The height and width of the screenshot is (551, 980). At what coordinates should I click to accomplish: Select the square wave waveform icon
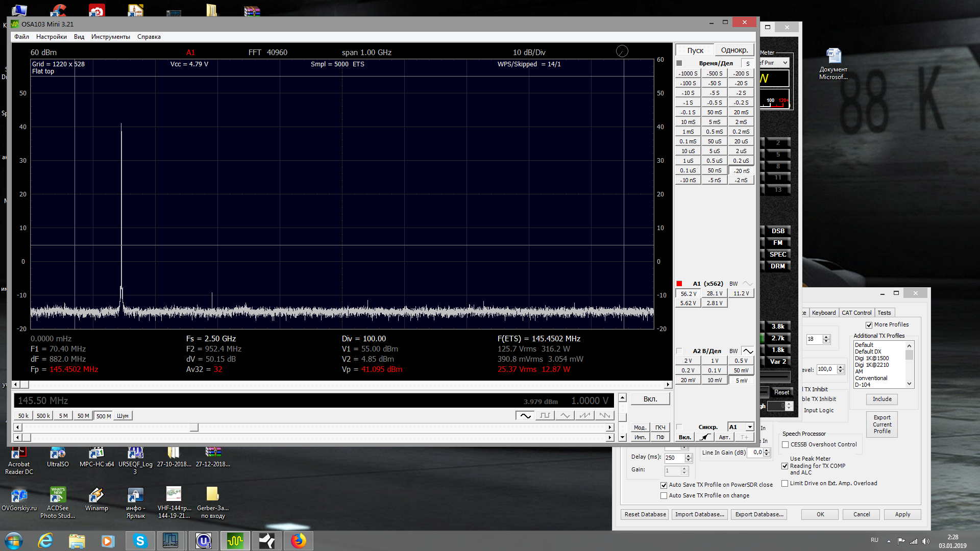[545, 416]
